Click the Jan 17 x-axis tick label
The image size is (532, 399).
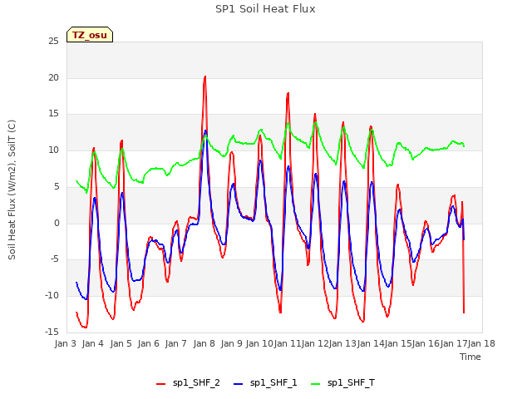tap(454, 343)
